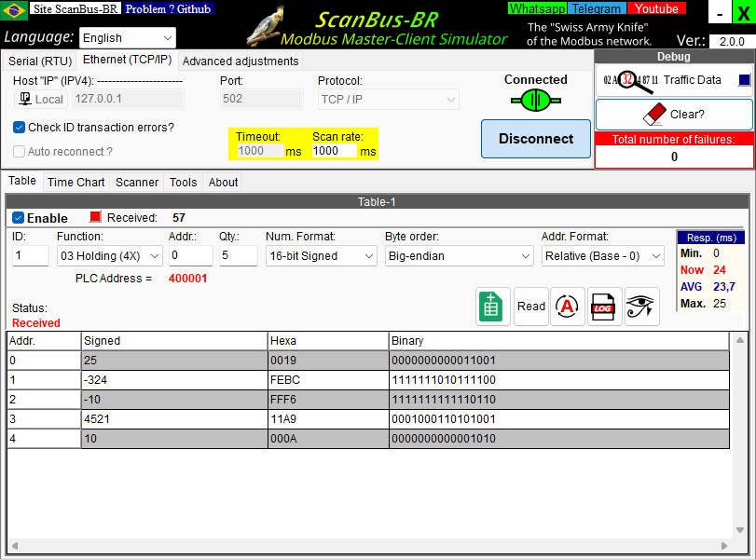Click the cockatiel logo image
Image resolution: width=756 pixels, height=559 pixels.
265,26
